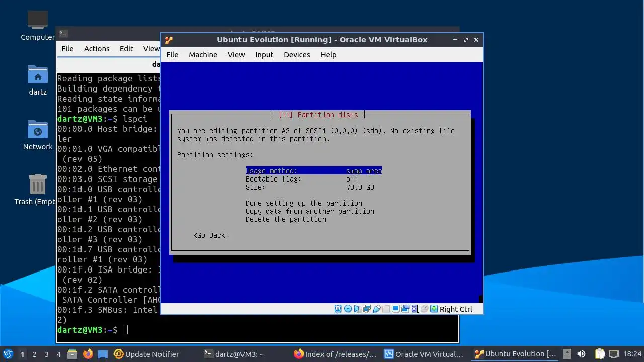Open the File menu in VirtualBox window

point(172,55)
